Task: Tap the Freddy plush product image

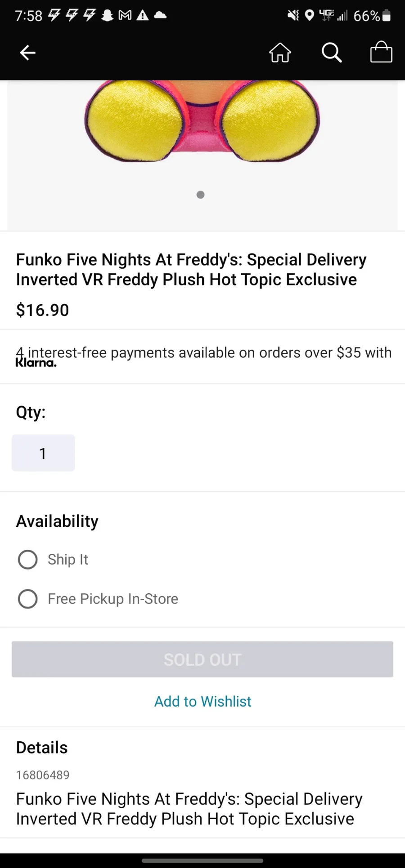Action: [x=202, y=121]
